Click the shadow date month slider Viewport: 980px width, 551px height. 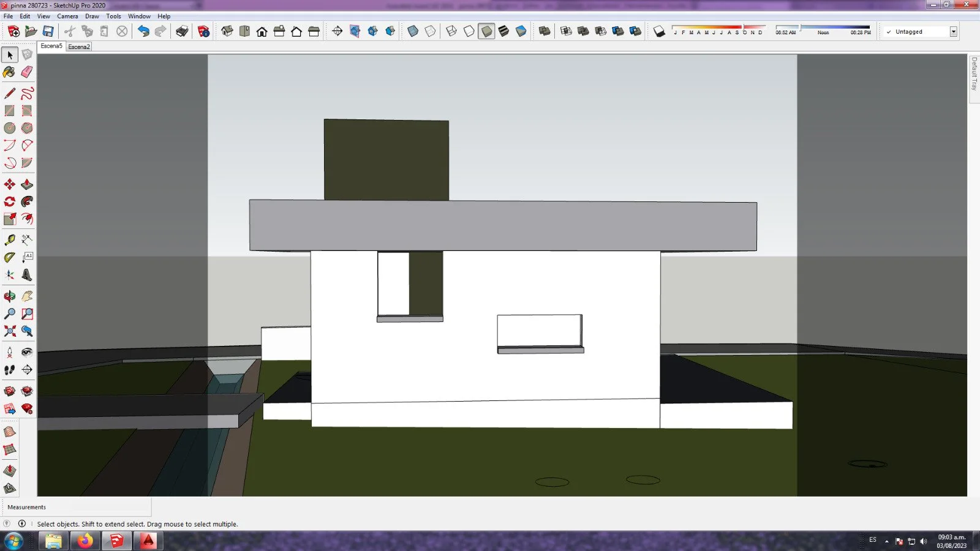[x=718, y=28]
